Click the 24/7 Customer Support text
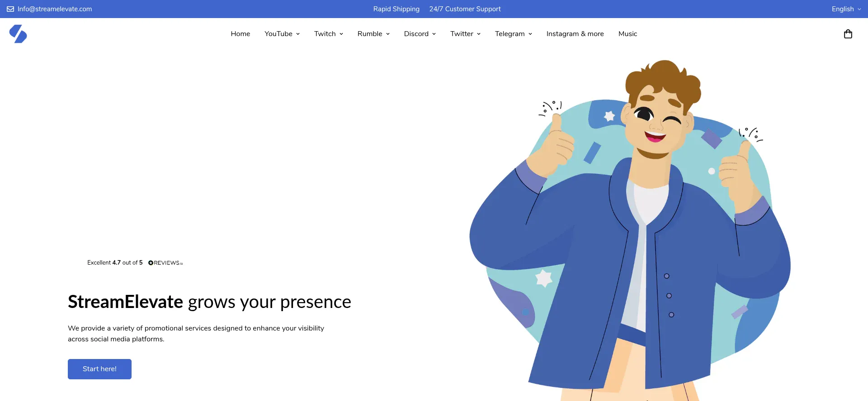This screenshot has height=401, width=868. [x=465, y=9]
